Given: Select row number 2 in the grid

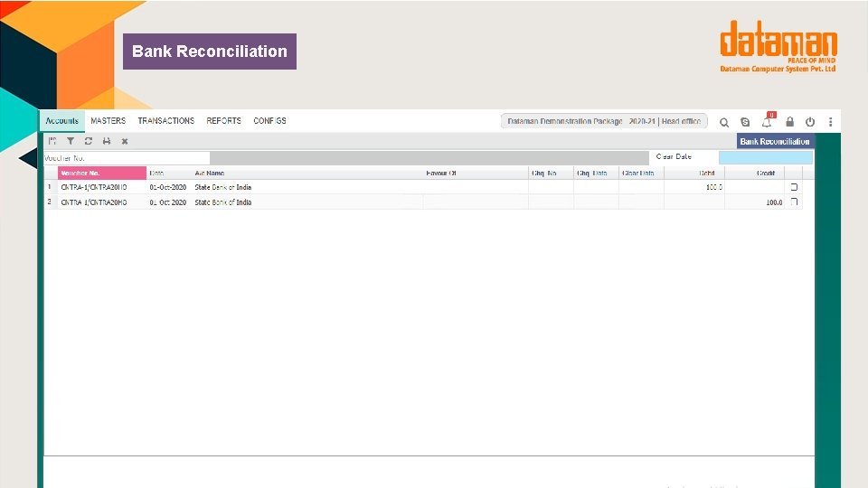Looking at the screenshot, I should [x=49, y=202].
